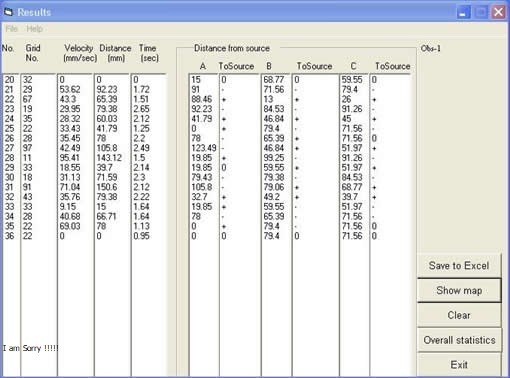The image size is (510, 378).
Task: Minimize the Results window
Action: pos(463,13)
